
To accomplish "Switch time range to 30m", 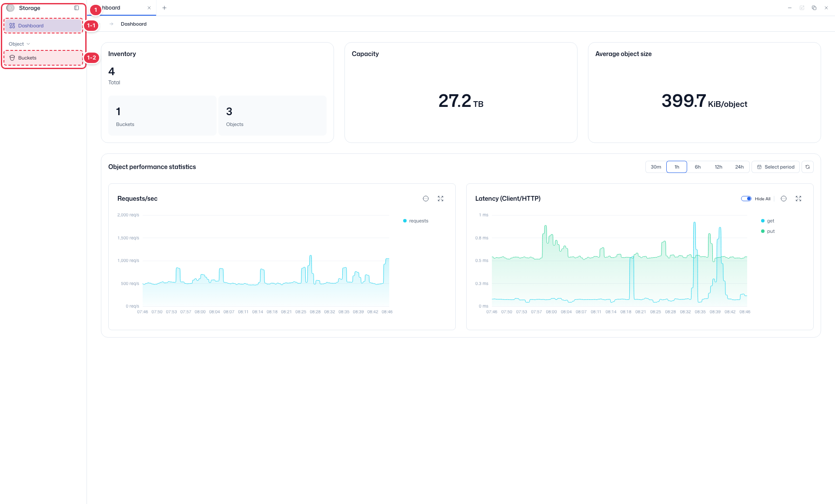I will point(656,167).
